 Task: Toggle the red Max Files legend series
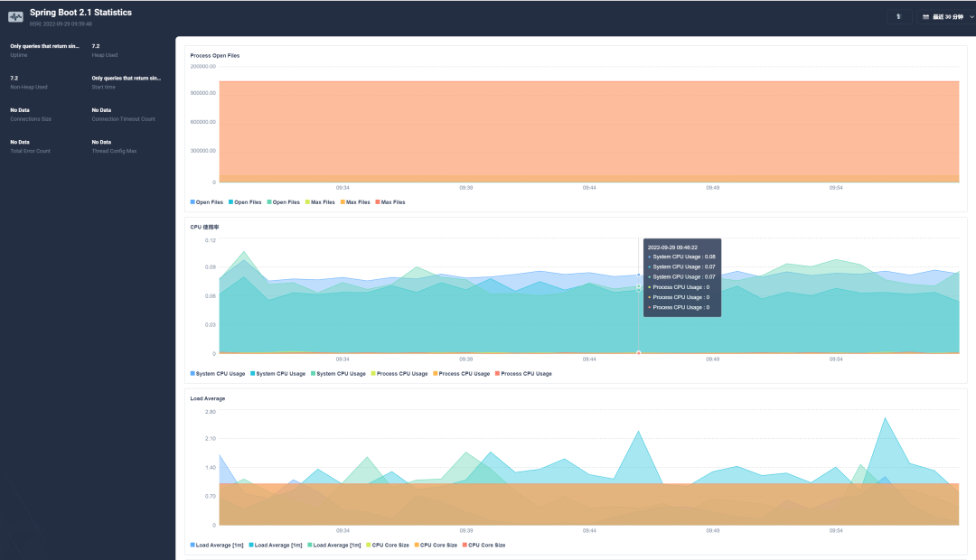(x=390, y=202)
